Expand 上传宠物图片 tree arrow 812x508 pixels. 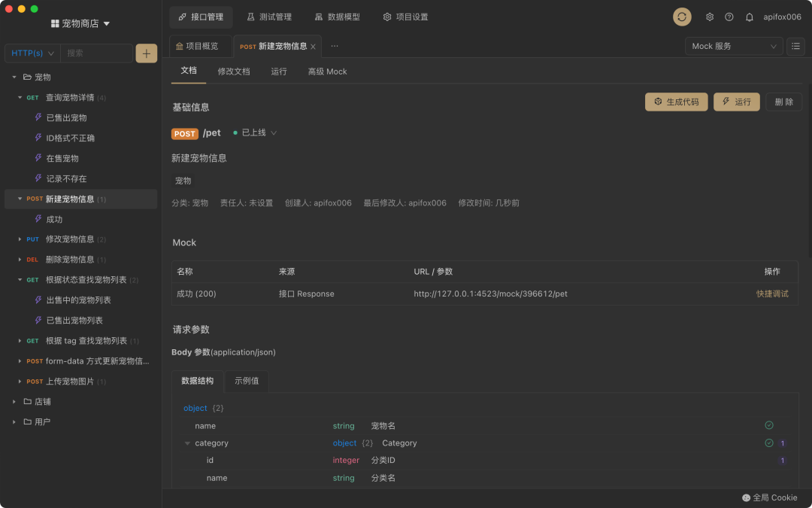pyautogui.click(x=20, y=382)
